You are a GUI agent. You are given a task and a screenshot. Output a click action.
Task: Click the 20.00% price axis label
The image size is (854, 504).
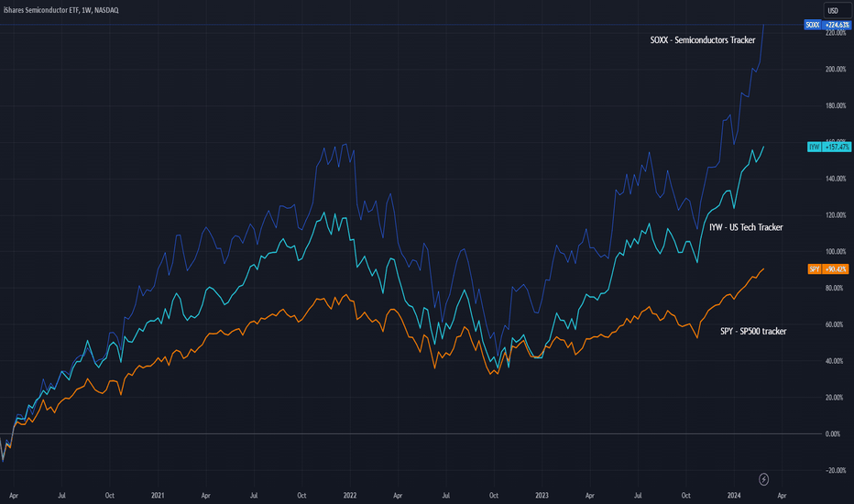pos(836,398)
